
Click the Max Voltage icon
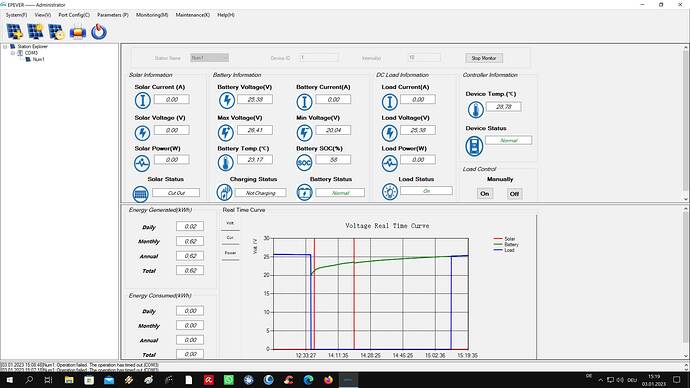226,132
